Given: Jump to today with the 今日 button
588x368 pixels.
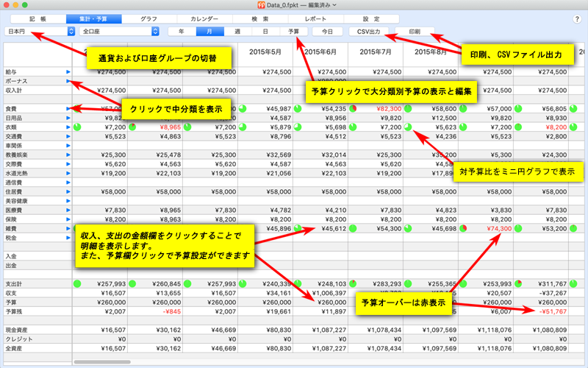Looking at the screenshot, I should pos(327,32).
